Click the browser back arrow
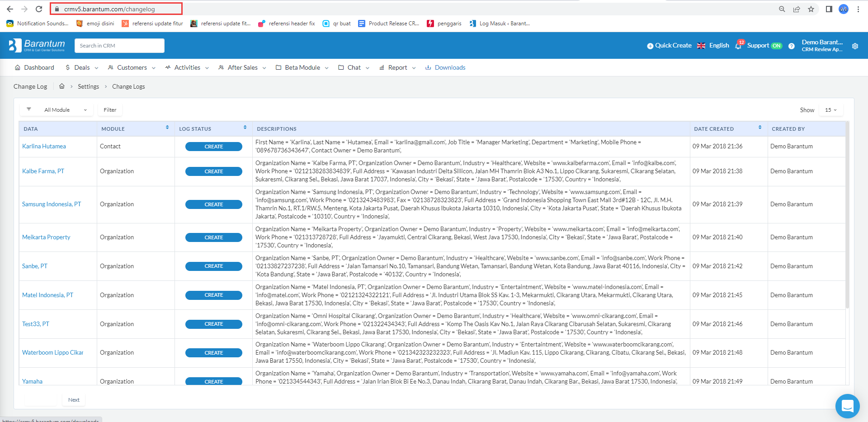Screen dimensions: 868x422 (x=10, y=9)
